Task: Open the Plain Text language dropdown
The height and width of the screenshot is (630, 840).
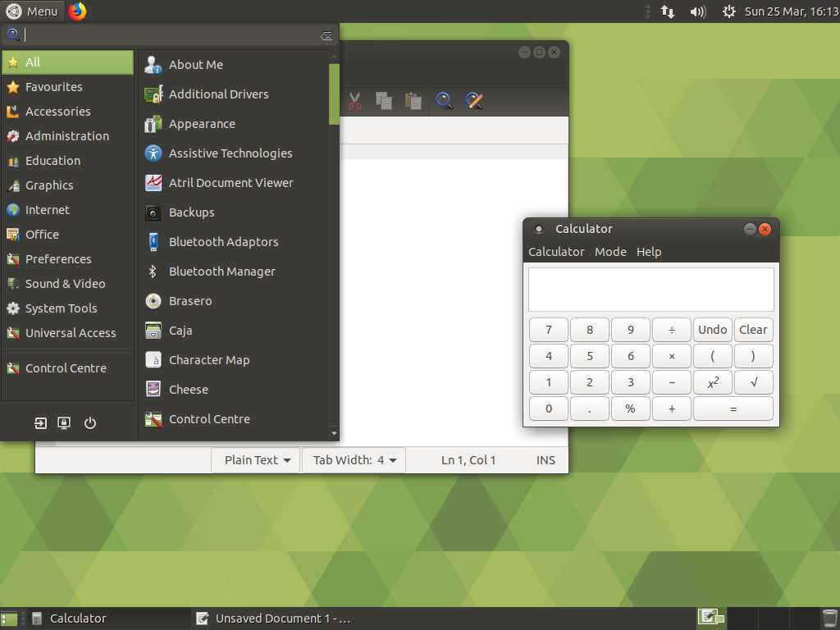Action: 255,460
